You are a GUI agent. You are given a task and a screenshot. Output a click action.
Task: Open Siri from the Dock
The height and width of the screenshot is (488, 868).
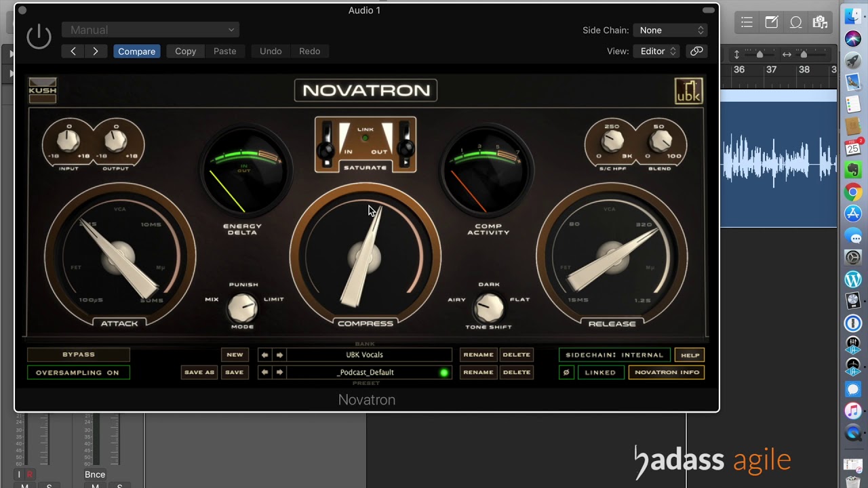(853, 39)
